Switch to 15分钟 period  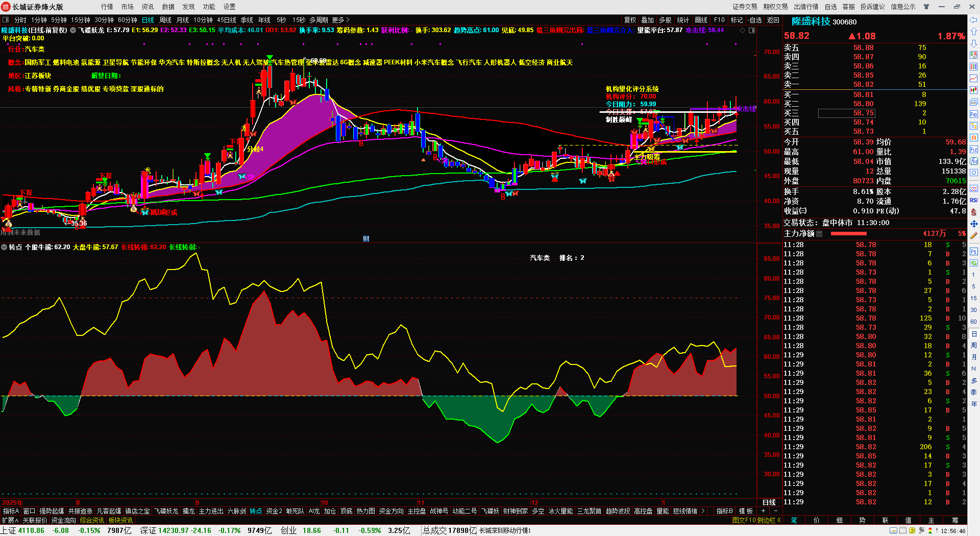(x=81, y=20)
